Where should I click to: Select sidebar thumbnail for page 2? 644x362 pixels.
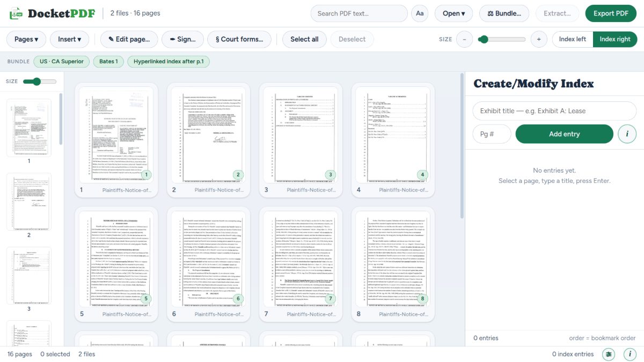tap(29, 202)
